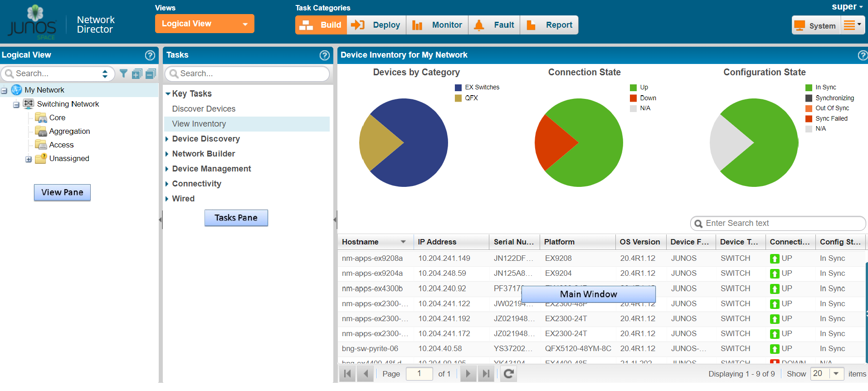Click the expand all tree icon
Image resolution: width=868 pixels, height=391 pixels.
click(137, 73)
